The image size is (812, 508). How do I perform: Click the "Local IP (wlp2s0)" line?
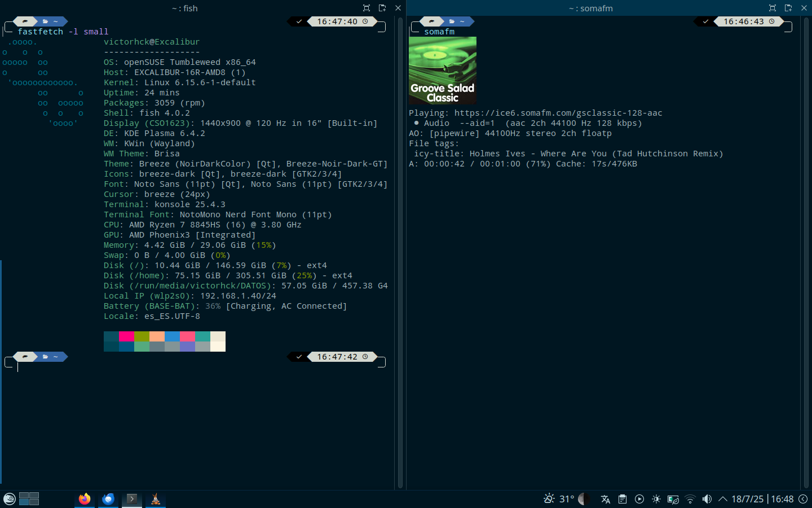190,296
